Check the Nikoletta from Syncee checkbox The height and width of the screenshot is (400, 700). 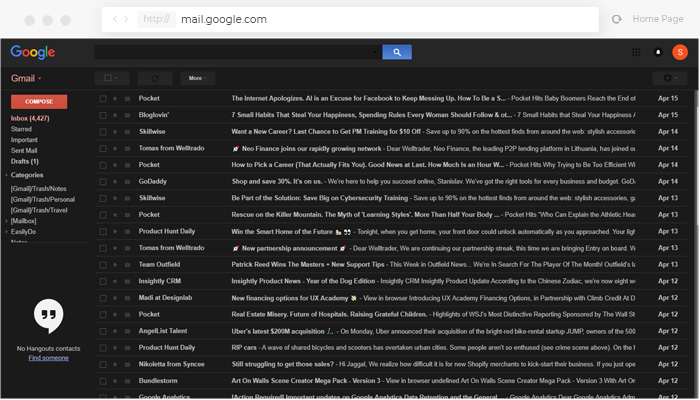[x=103, y=365]
